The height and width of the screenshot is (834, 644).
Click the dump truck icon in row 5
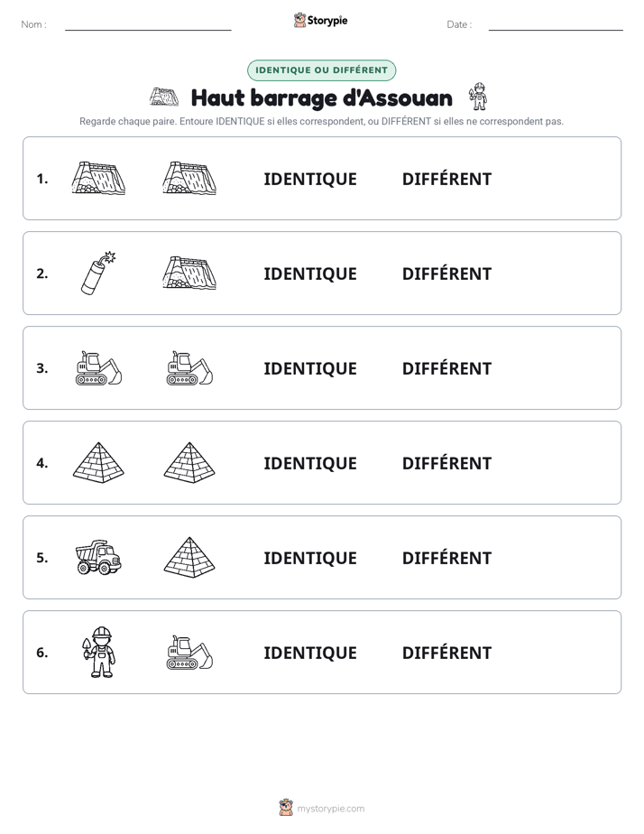[98, 558]
